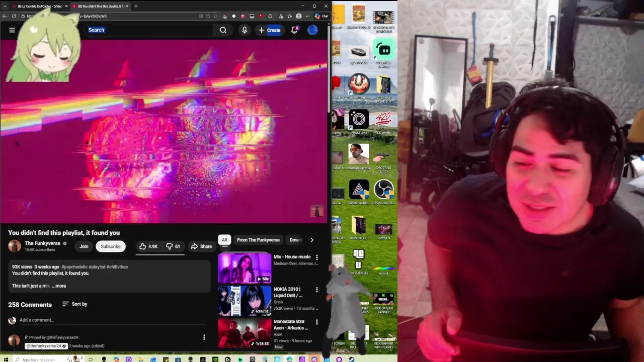This screenshot has width=644, height=362.
Task: Close the La Cumbia Del Castor tab
Action: pyautogui.click(x=66, y=6)
